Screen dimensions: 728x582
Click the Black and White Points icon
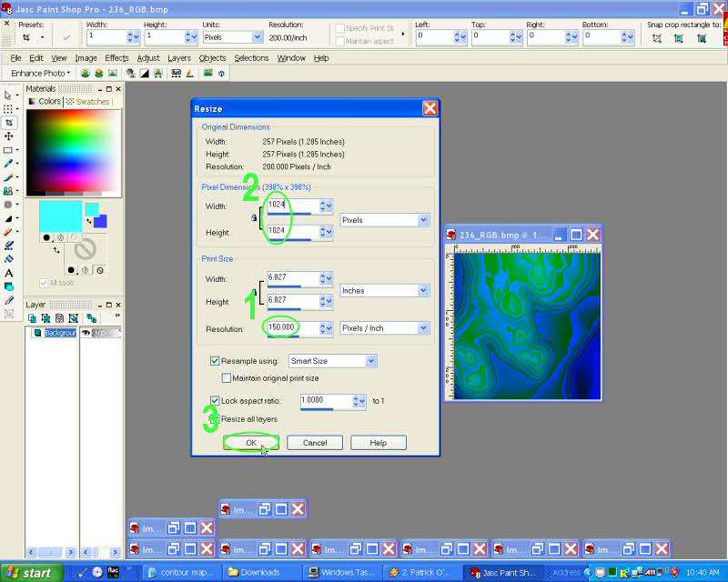(x=145, y=74)
